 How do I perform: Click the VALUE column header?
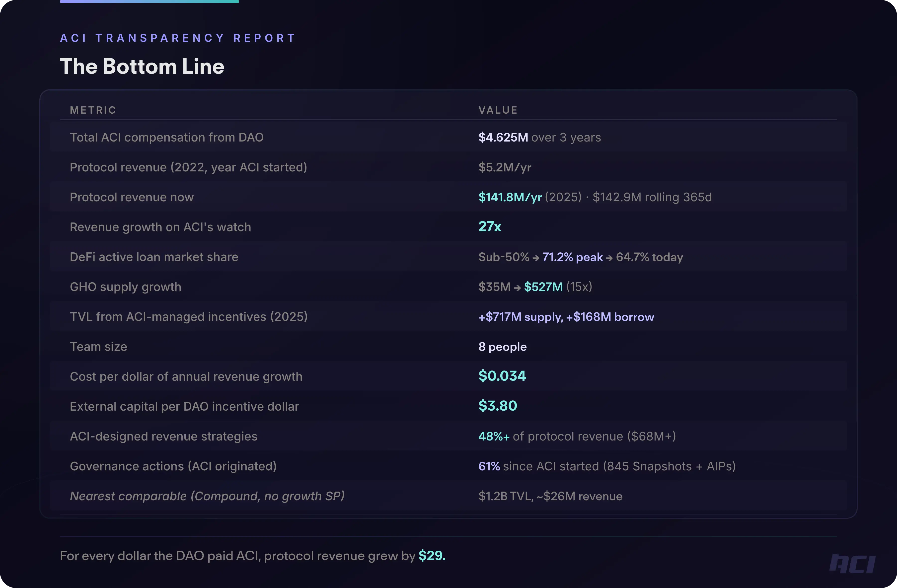[x=498, y=110]
